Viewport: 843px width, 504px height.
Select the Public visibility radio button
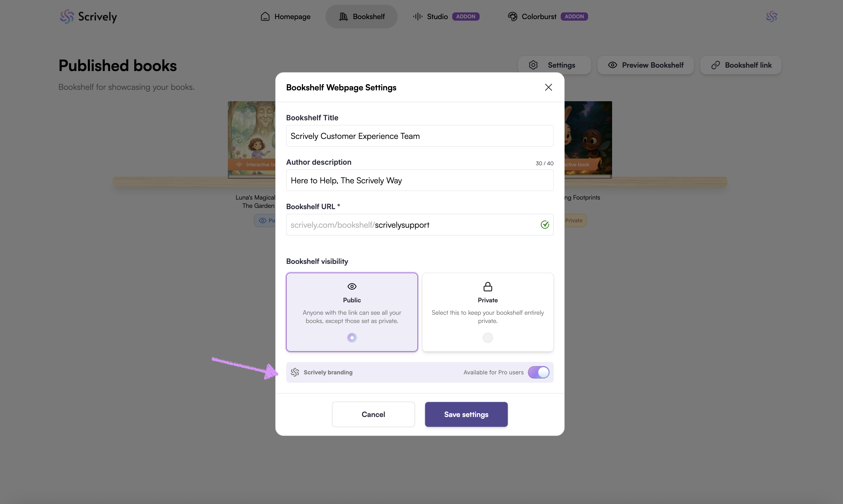point(352,337)
